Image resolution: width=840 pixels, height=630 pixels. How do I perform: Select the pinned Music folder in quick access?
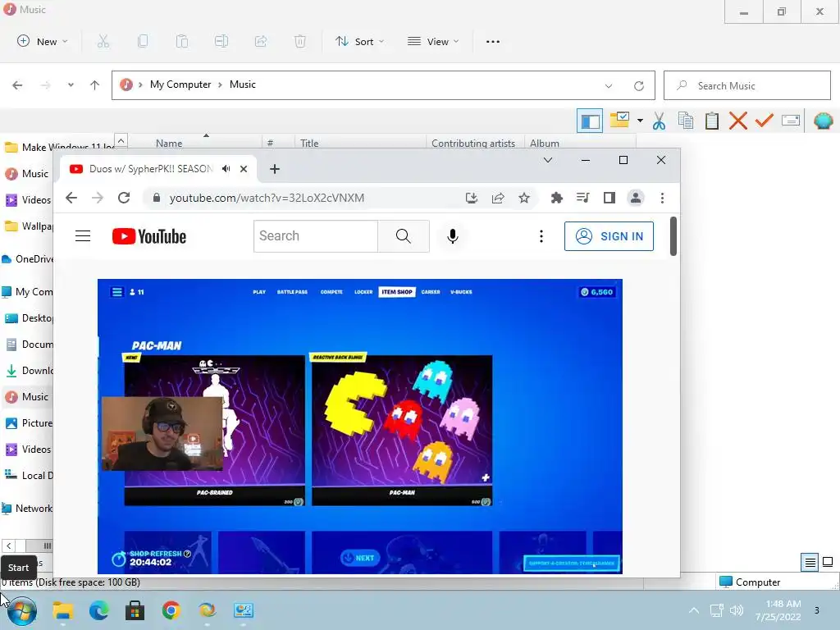point(27,174)
